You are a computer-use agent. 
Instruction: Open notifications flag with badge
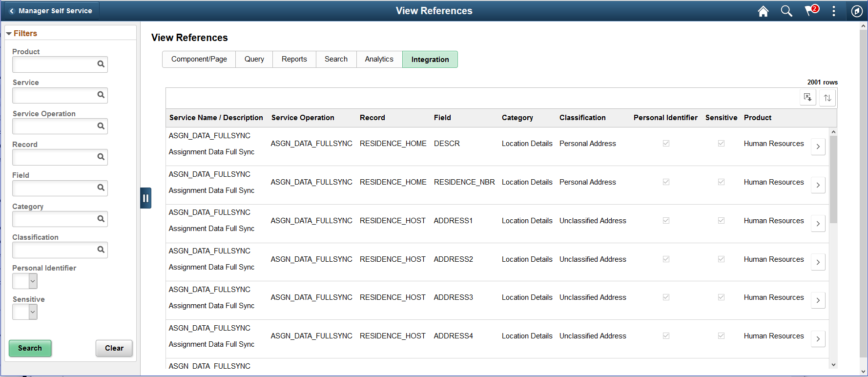pyautogui.click(x=811, y=10)
